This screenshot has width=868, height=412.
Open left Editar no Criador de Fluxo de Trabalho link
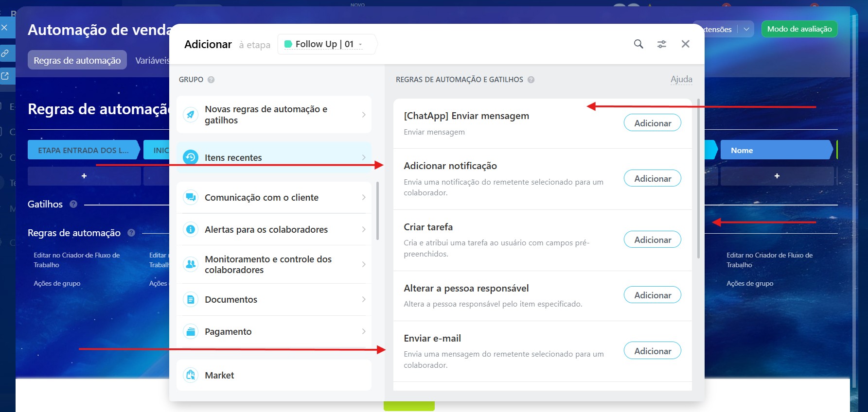pos(76,260)
